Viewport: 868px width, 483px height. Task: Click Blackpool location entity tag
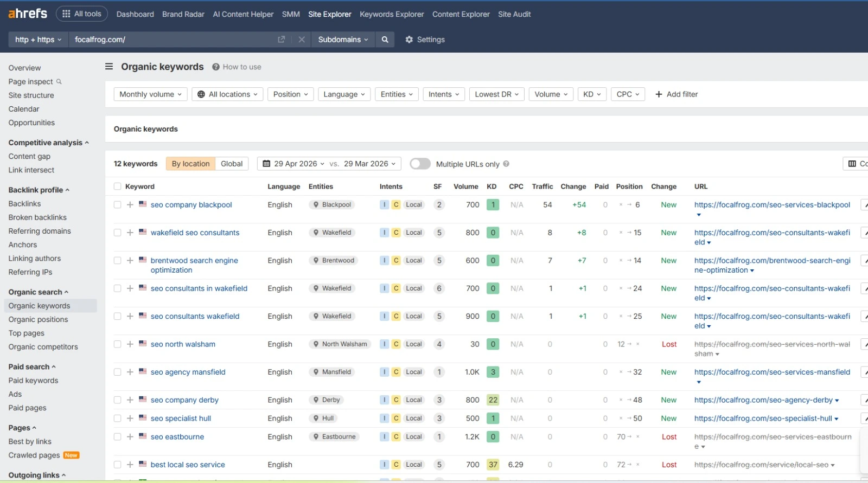(x=332, y=205)
